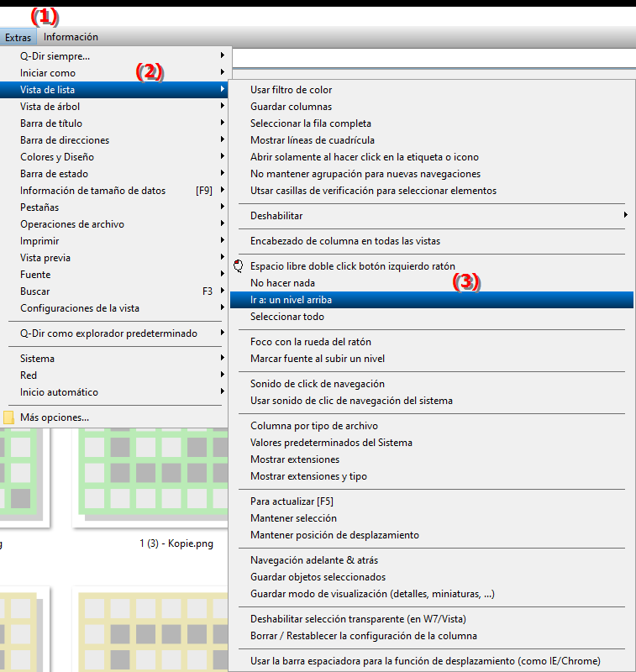Image resolution: width=636 pixels, height=672 pixels.
Task: Click Espacio libre doble click botón izquierdo ratón
Action: (432, 266)
